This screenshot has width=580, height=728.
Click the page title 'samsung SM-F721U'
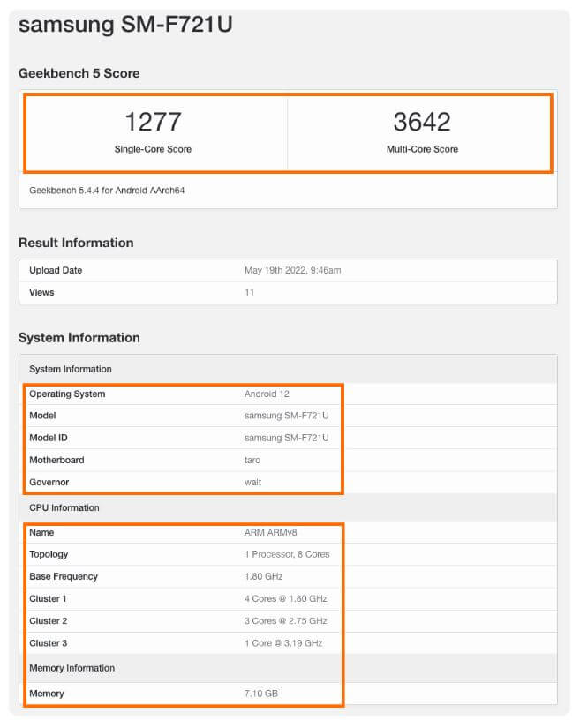[x=125, y=25]
